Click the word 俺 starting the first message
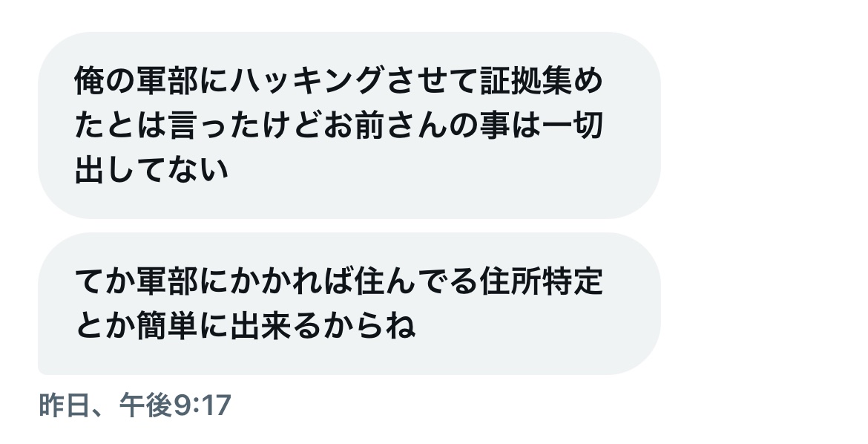This screenshot has width=868, height=444. click(x=89, y=81)
